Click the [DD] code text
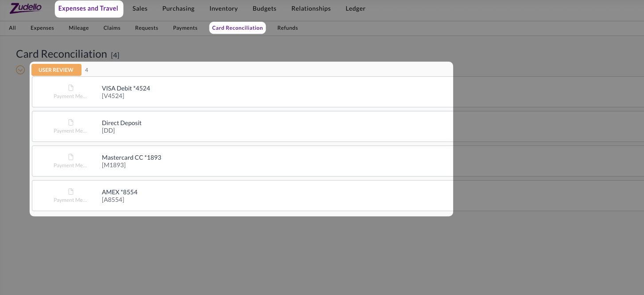The width and height of the screenshot is (644, 295). tap(108, 130)
